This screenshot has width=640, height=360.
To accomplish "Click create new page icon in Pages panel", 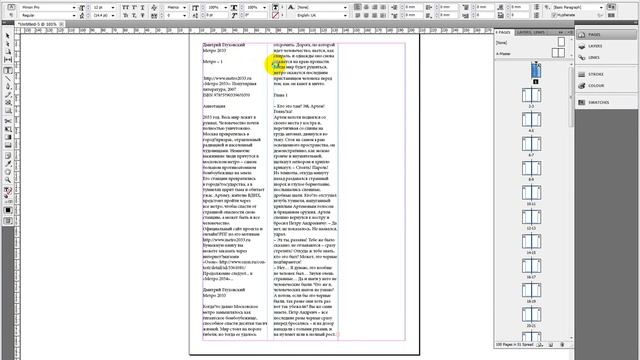I will (x=551, y=345).
